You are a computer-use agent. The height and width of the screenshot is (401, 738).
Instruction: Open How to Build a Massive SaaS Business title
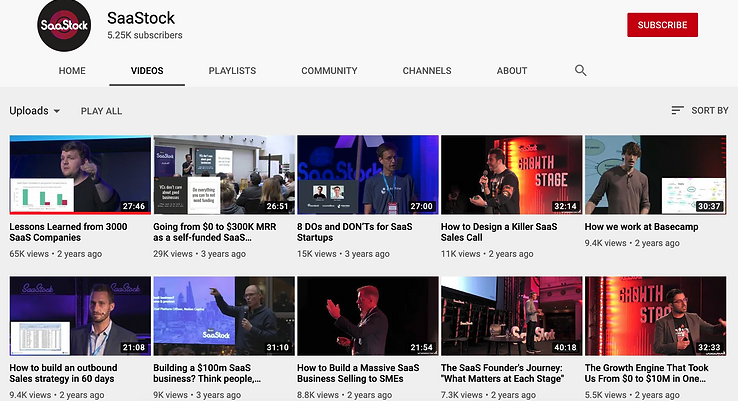coord(358,373)
